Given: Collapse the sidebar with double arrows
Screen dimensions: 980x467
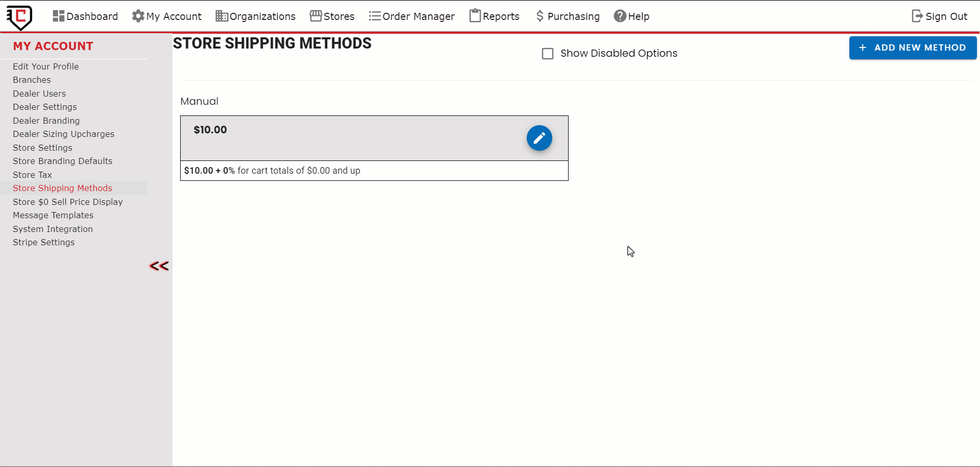Looking at the screenshot, I should coord(159,266).
